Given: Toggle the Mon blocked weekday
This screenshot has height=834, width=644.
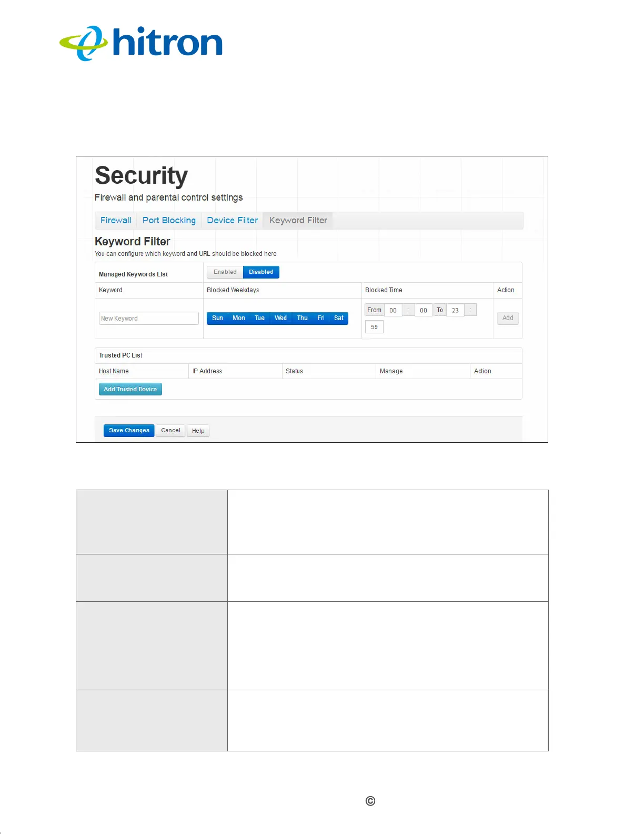Looking at the screenshot, I should click(239, 318).
